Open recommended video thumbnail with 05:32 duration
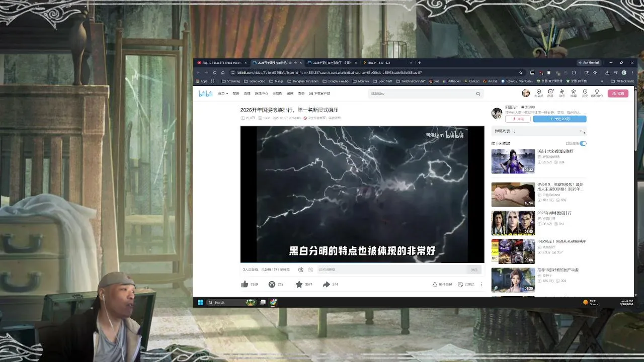The image size is (644, 362). [x=513, y=161]
